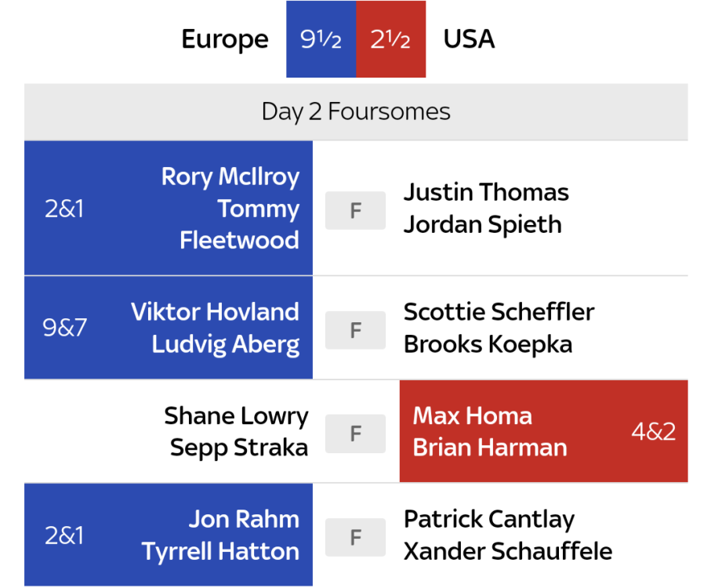Click the F badge in Hovland match
Image resolution: width=711 pixels, height=588 pixels.
click(x=355, y=330)
